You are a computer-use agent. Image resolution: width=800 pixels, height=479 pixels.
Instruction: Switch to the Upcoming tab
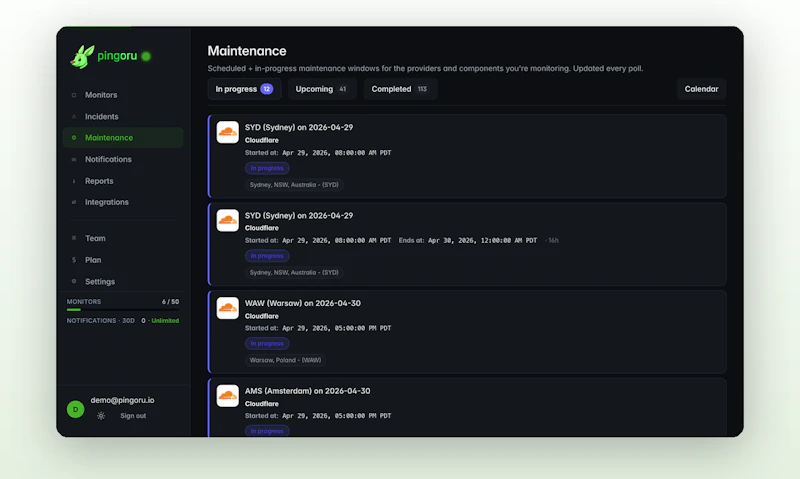tap(322, 89)
